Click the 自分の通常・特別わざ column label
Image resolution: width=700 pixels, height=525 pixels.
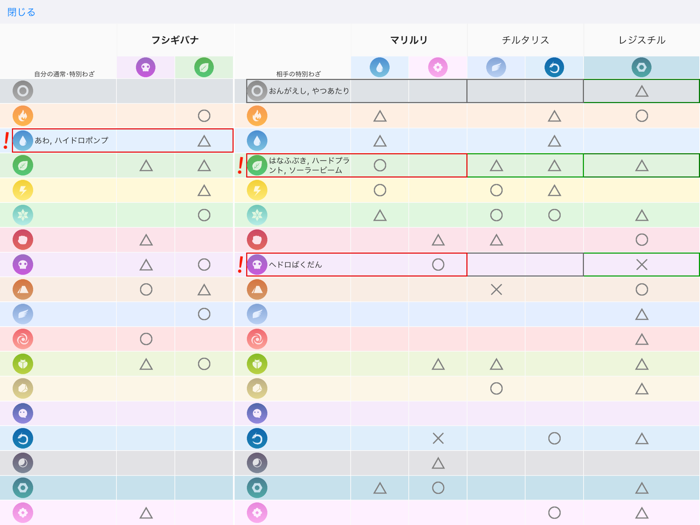tap(64, 74)
